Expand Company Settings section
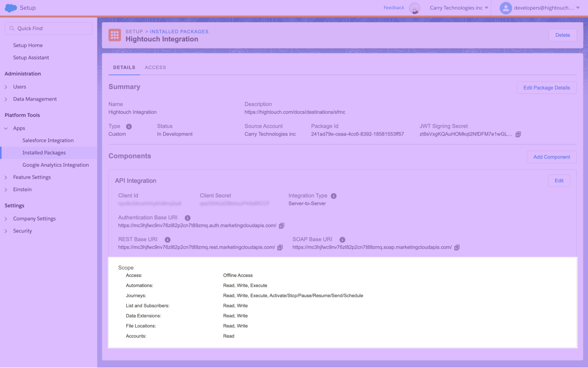The height and width of the screenshot is (368, 588). (x=6, y=219)
